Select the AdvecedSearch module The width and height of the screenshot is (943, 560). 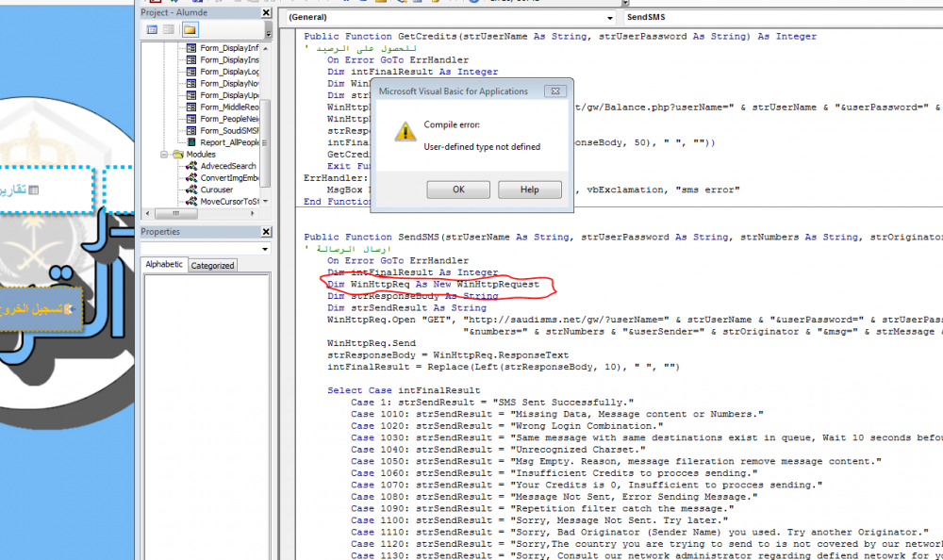(x=227, y=166)
